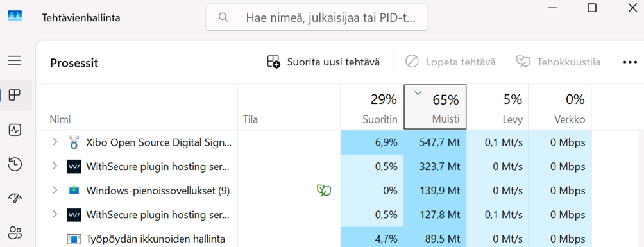Sort by the Suoritin column header
The image size is (644, 247).
372,107
